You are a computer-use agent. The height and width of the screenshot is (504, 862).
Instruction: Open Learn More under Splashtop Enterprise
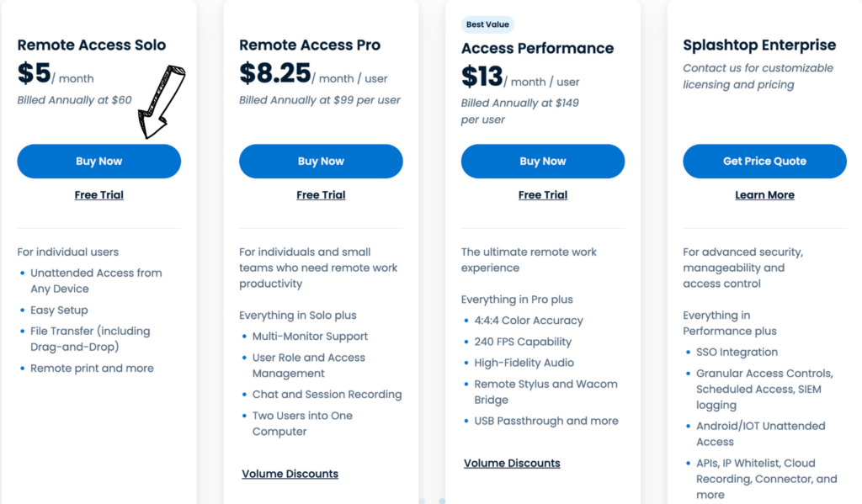click(x=764, y=194)
